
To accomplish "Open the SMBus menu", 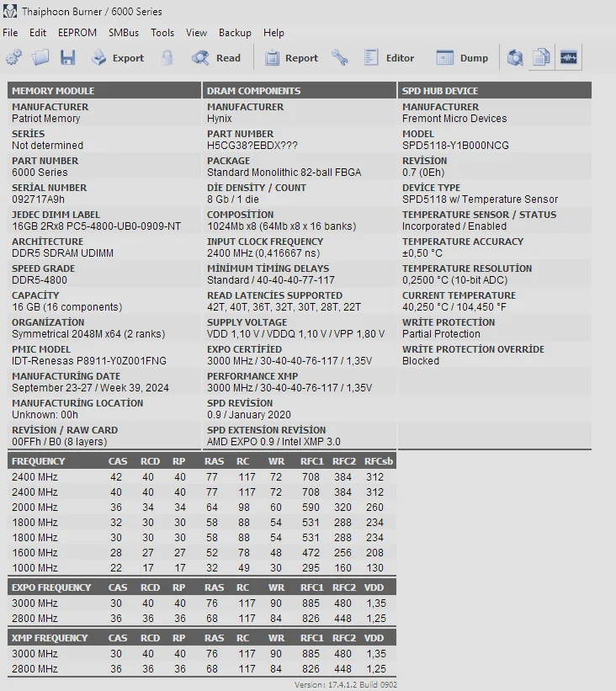I will click(124, 33).
